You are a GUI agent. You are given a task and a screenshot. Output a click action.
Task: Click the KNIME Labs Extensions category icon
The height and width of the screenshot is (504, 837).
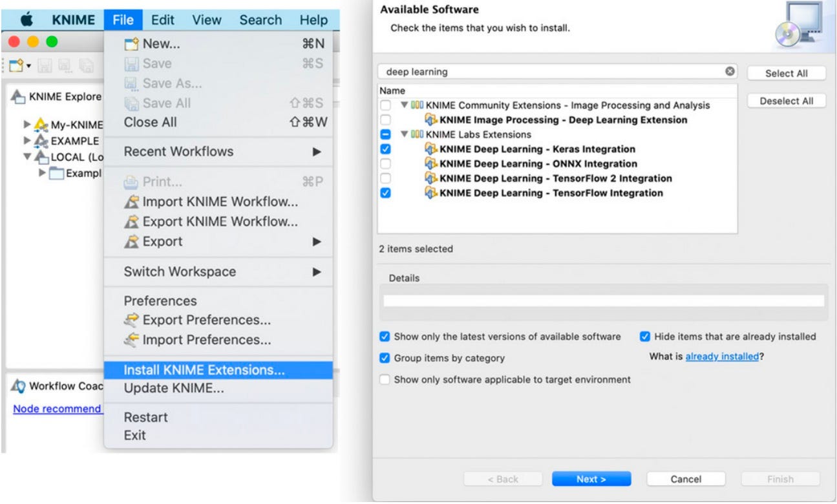coord(417,134)
